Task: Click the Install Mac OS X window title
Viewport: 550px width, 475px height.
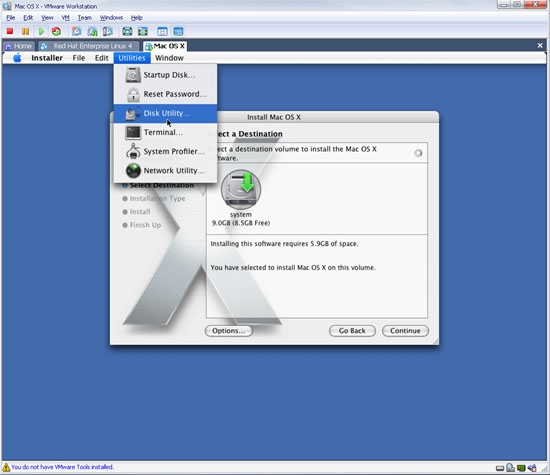Action: pyautogui.click(x=274, y=117)
